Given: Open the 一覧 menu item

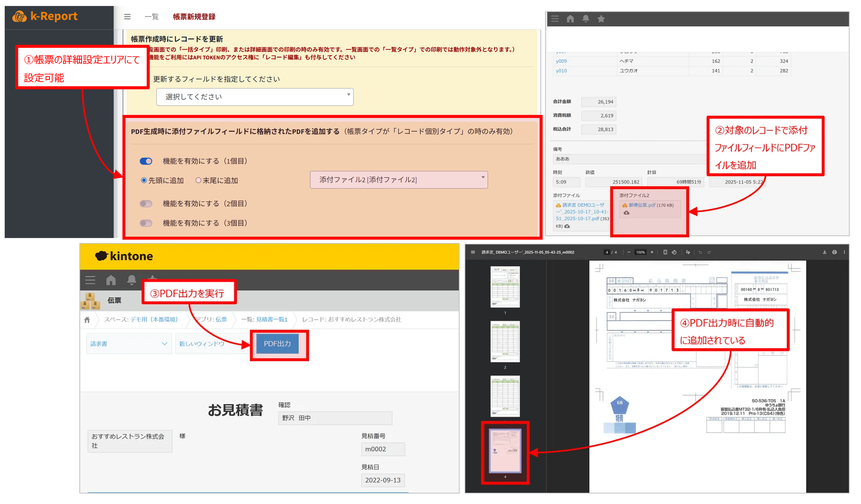Looking at the screenshot, I should coord(151,17).
